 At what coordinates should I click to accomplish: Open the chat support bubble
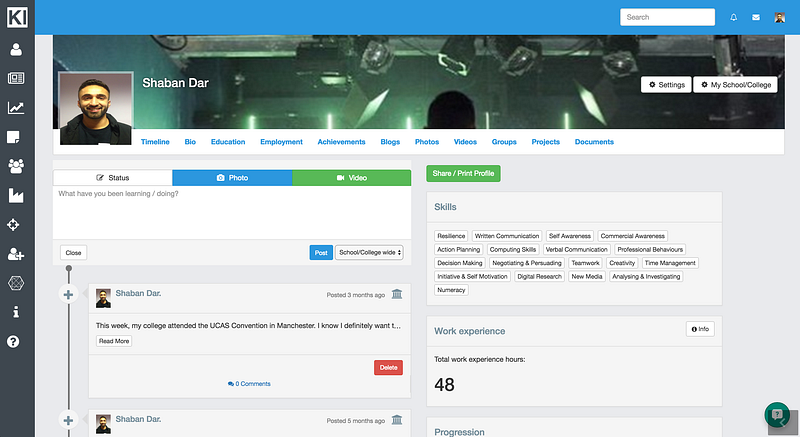(777, 414)
